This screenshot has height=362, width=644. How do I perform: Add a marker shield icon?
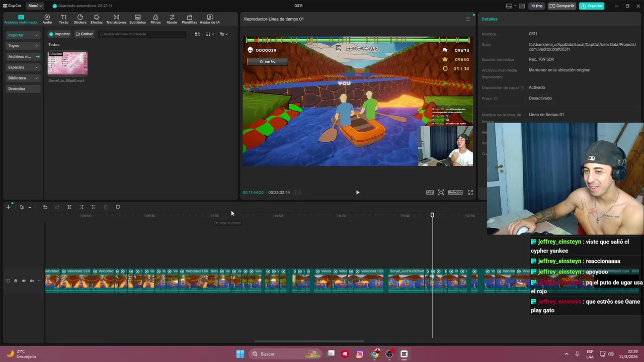[x=118, y=207]
